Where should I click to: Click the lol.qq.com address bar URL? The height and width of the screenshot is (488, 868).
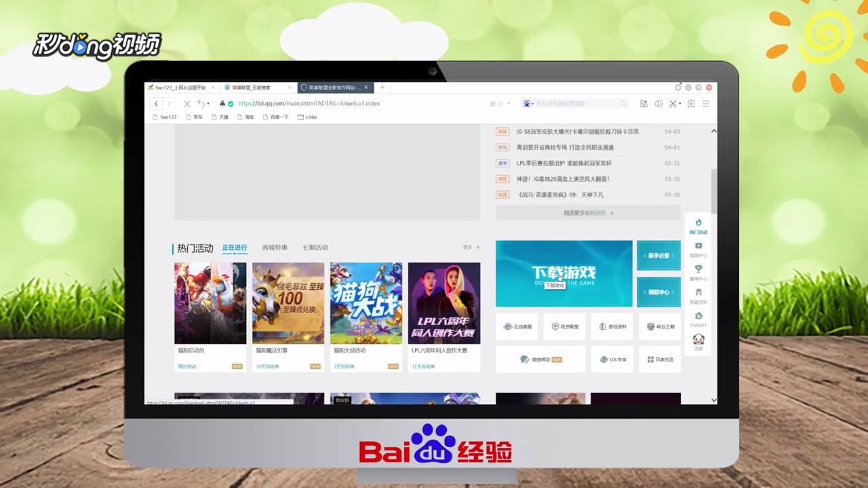(309, 104)
